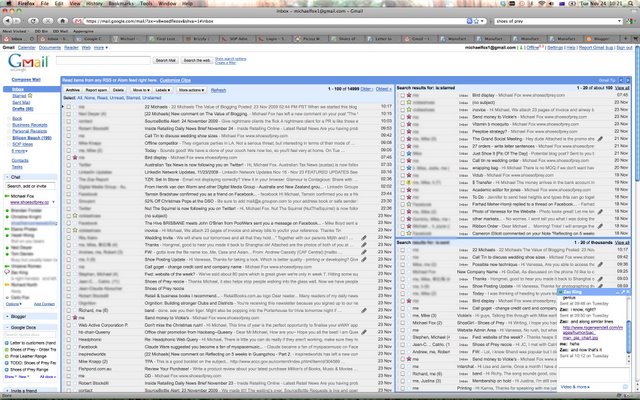Image resolution: width=640 pixels, height=400 pixels.
Task: Expand the top navigation more menu
Action: [x=101, y=48]
